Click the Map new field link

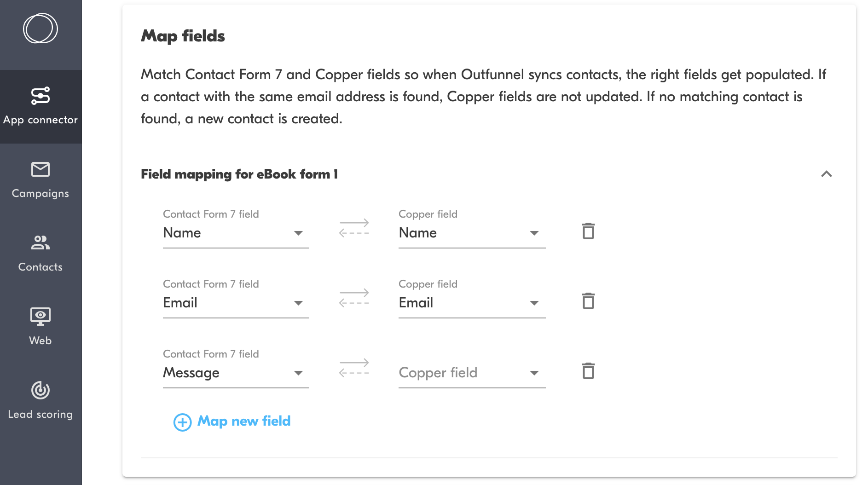click(244, 421)
